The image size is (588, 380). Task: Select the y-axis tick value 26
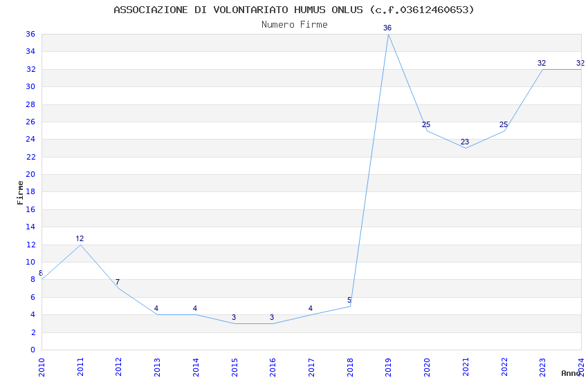tap(30, 122)
